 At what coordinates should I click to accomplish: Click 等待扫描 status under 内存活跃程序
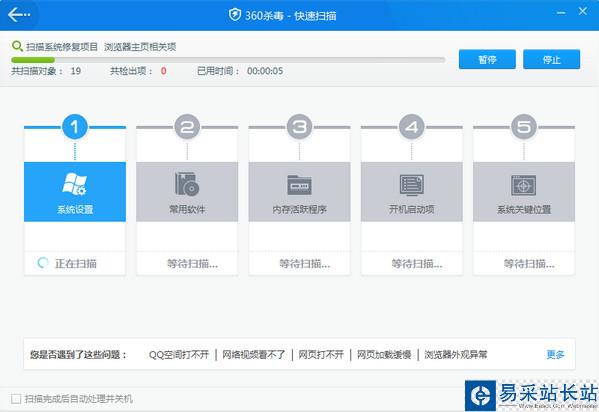[304, 263]
